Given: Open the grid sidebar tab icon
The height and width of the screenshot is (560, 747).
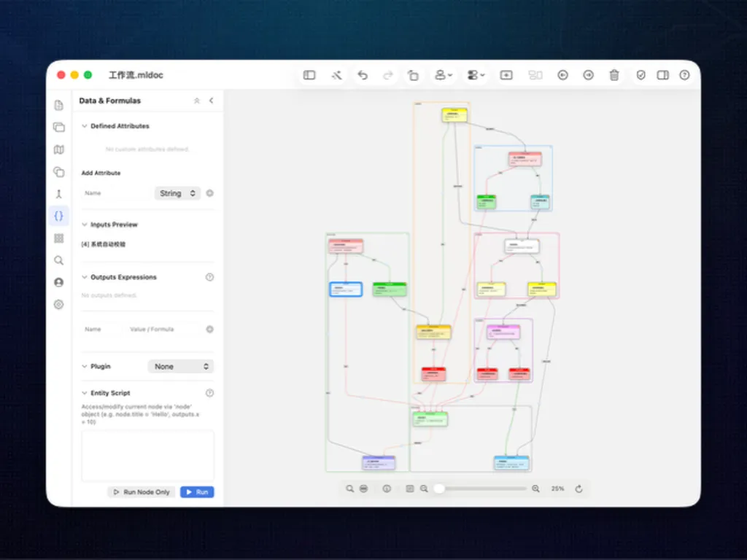Looking at the screenshot, I should tap(58, 238).
